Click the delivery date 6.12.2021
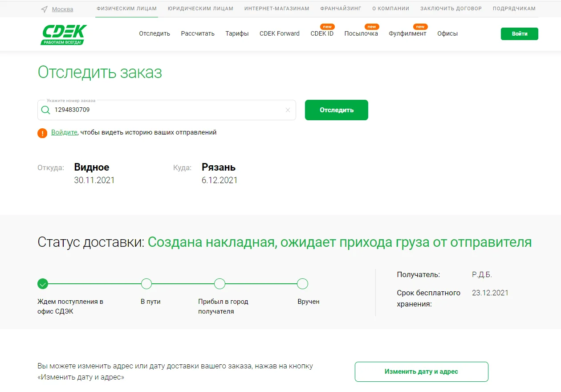 pos(220,180)
